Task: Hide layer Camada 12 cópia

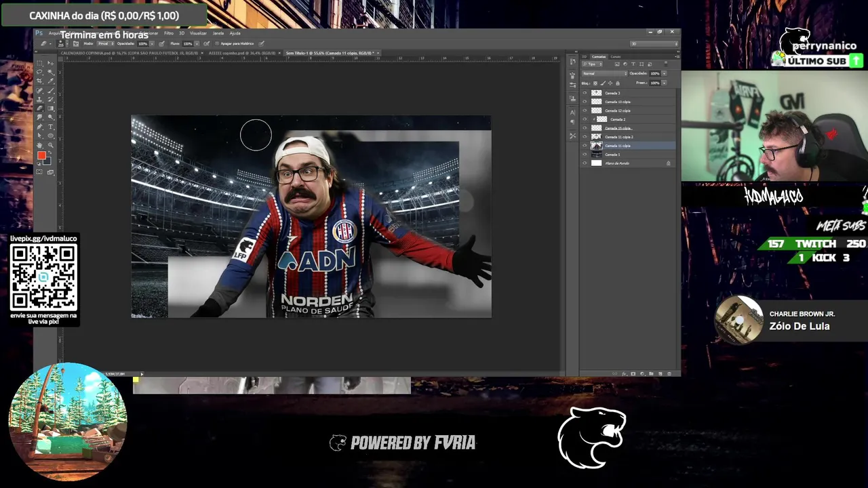Action: pyautogui.click(x=585, y=110)
